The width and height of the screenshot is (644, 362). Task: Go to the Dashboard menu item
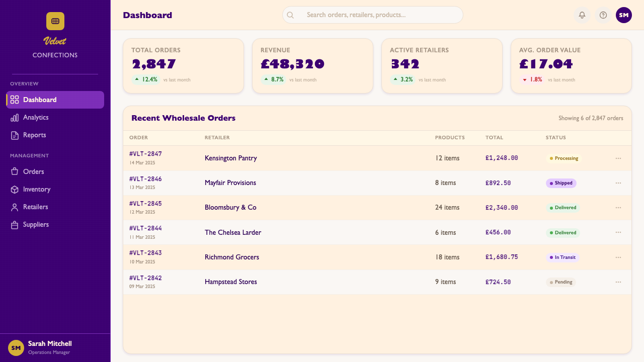pos(55,100)
